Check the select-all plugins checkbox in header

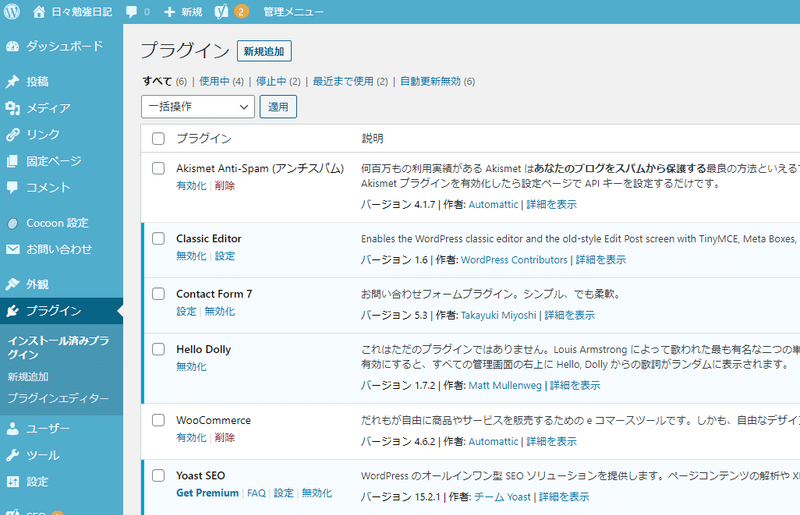158,138
